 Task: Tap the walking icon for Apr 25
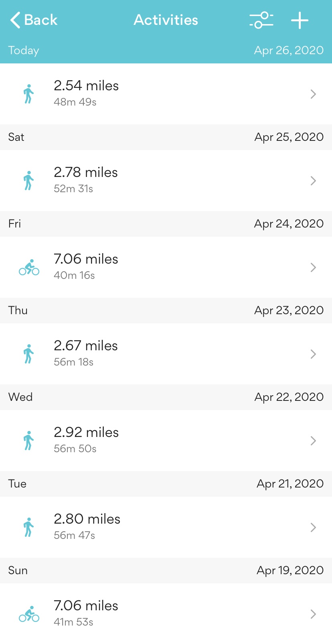(x=28, y=181)
